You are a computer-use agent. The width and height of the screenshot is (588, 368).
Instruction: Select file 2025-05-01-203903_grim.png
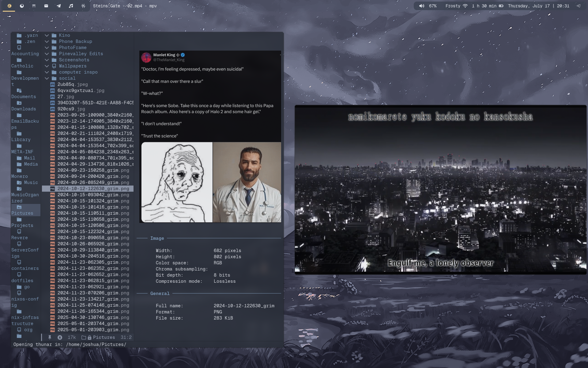coord(93,330)
